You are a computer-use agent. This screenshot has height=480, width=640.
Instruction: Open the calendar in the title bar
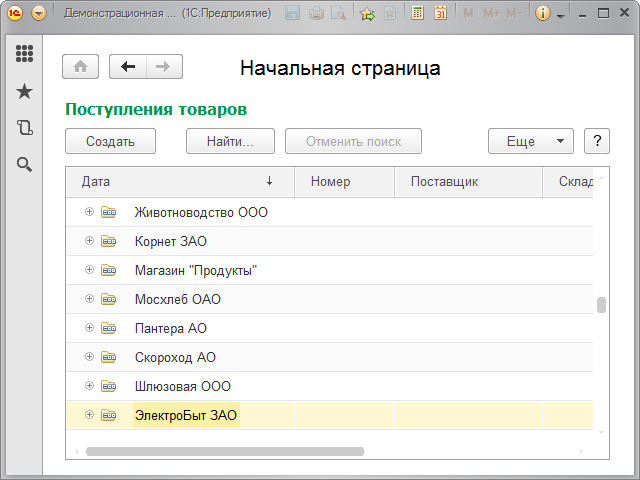pyautogui.click(x=440, y=14)
